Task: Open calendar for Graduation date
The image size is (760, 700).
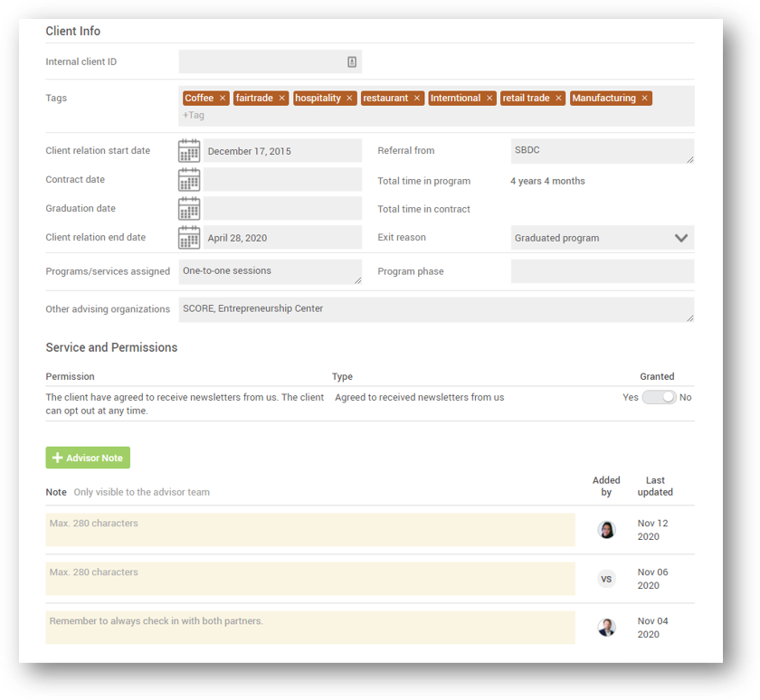Action: (189, 209)
